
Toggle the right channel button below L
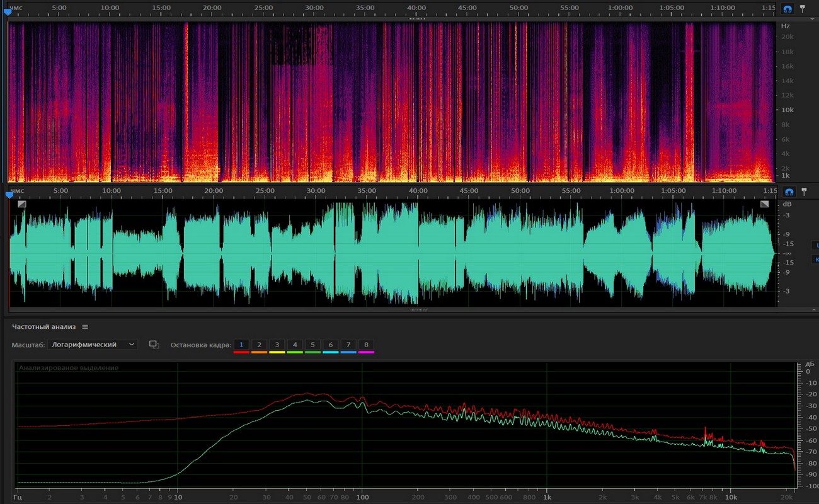pos(815,260)
